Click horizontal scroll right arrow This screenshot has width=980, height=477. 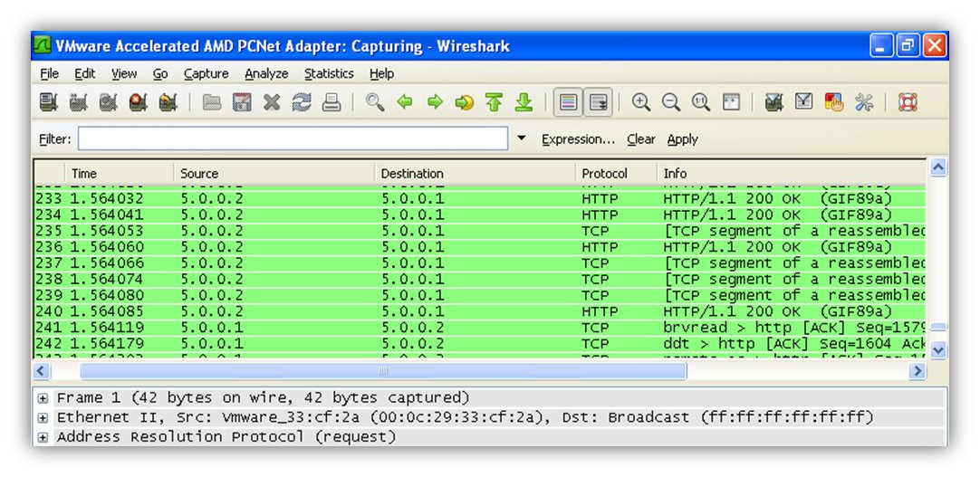(917, 371)
